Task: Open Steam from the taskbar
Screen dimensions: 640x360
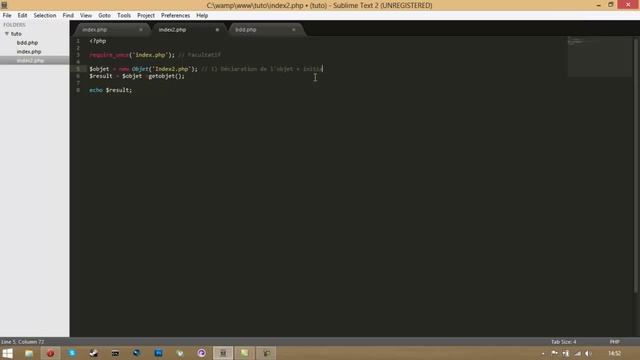Action: 93,353
